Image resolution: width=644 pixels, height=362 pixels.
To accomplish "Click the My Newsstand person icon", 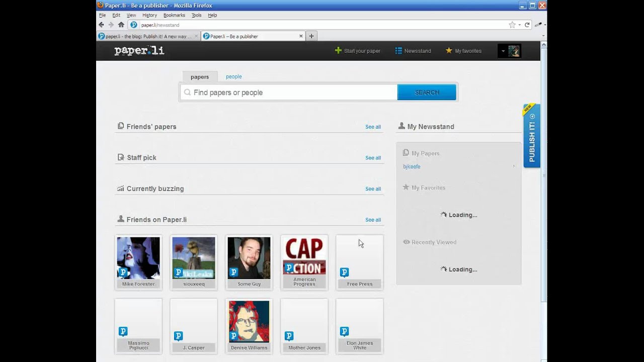I will point(401,126).
